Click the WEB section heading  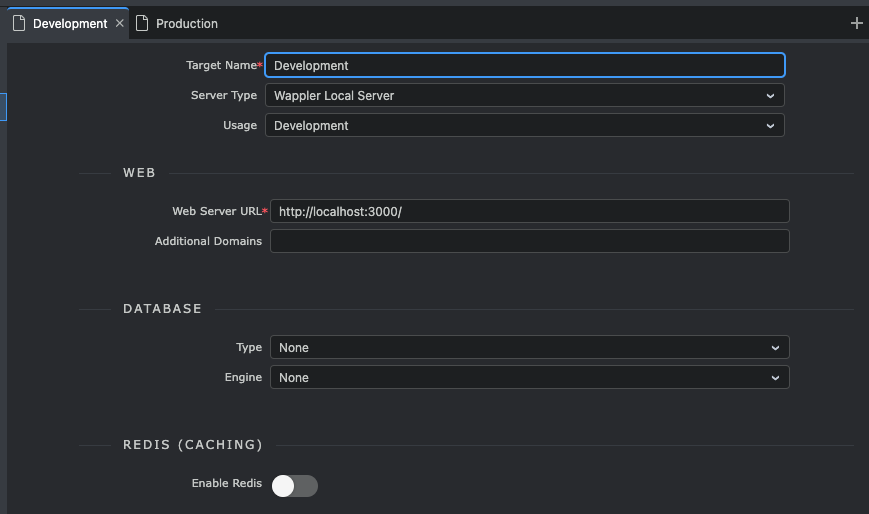[139, 173]
